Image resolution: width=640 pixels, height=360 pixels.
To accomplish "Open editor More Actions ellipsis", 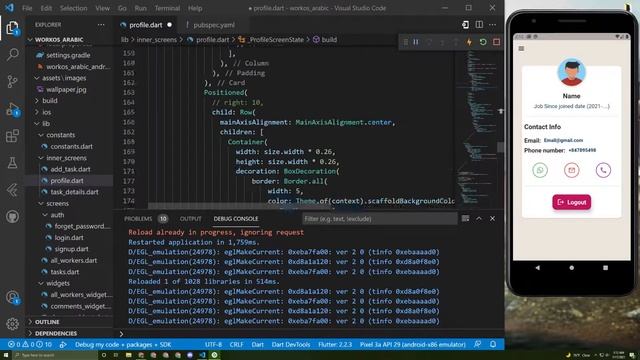I will click(493, 25).
